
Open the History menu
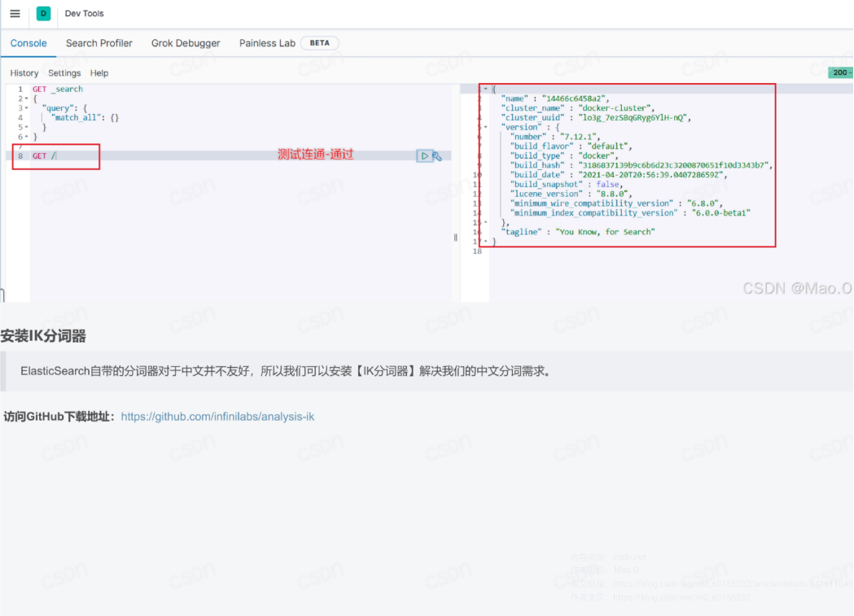tap(24, 73)
